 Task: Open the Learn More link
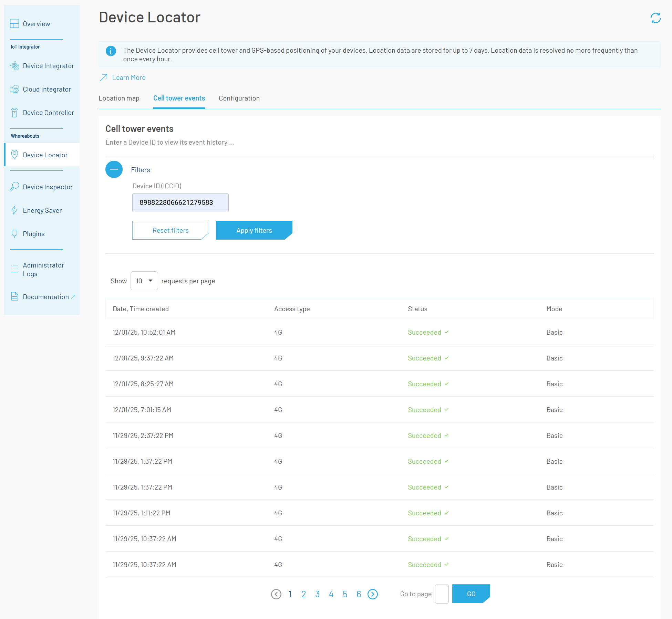coord(128,78)
